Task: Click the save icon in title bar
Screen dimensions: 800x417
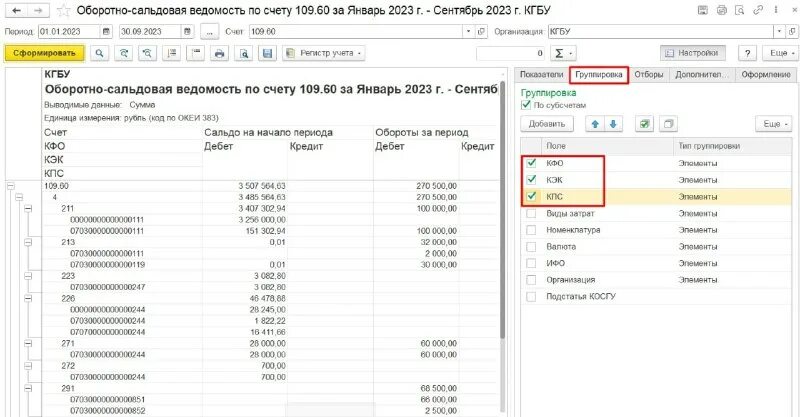Action: coord(703,10)
